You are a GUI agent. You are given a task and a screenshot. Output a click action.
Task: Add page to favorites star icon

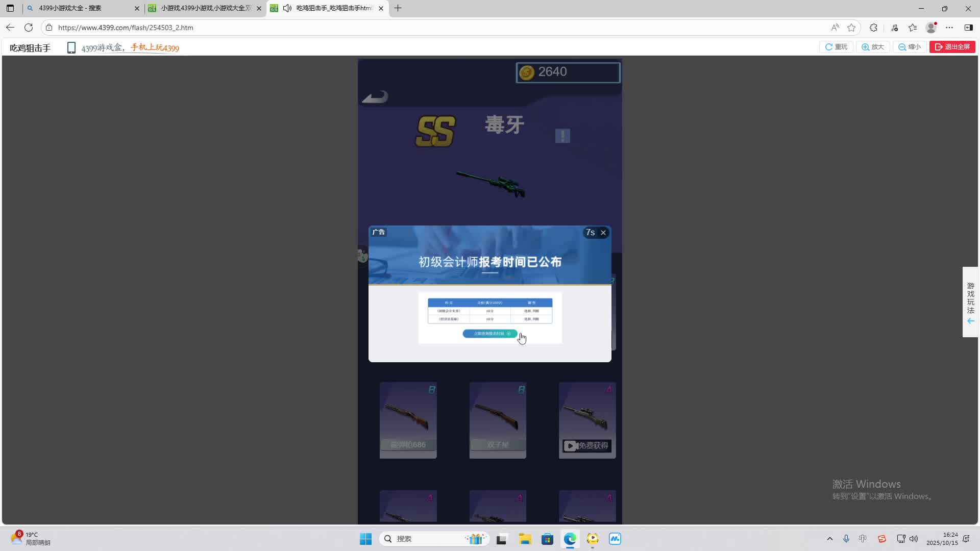[x=851, y=28]
